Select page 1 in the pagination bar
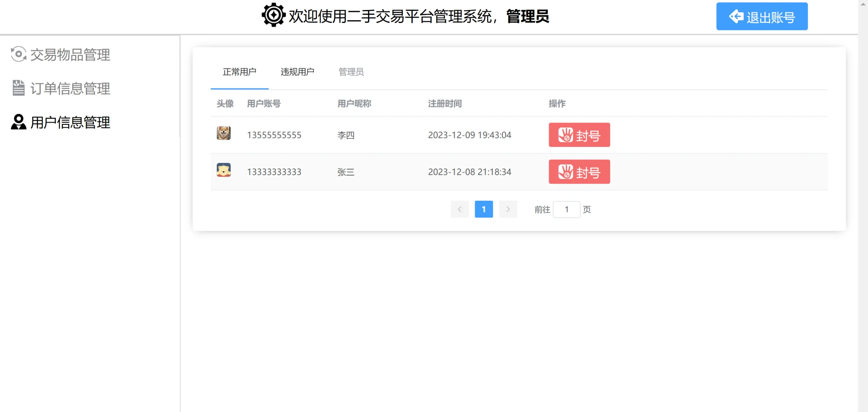The width and height of the screenshot is (868, 412). click(x=484, y=209)
